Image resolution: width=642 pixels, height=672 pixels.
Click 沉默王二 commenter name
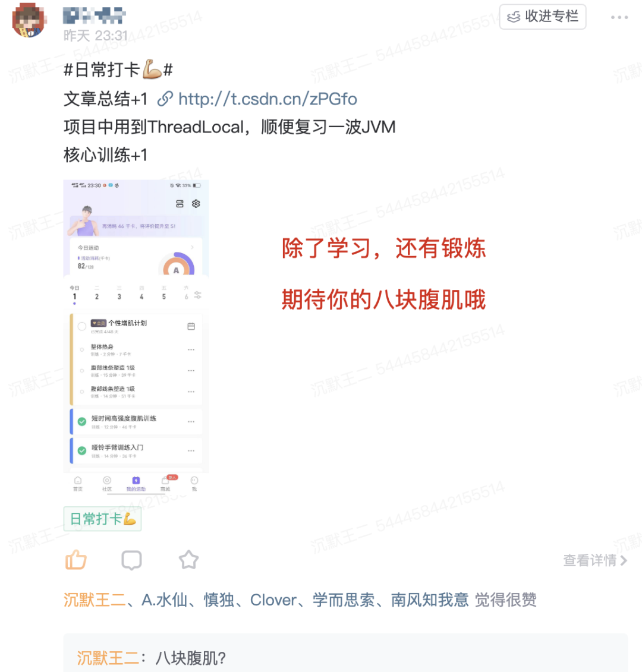[x=108, y=658]
